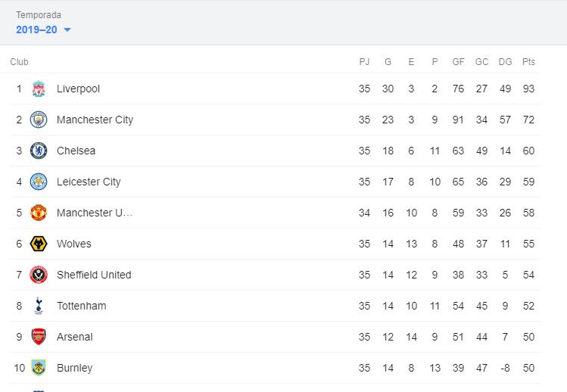
Task: Open the Liverpool team name link
Action: point(78,89)
